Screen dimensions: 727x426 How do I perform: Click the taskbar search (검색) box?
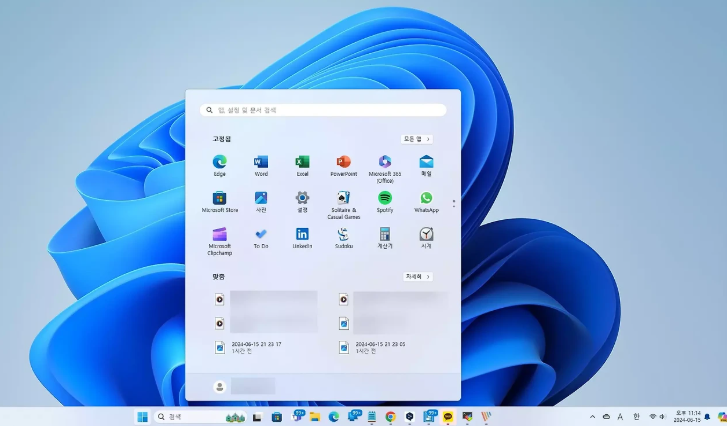coord(200,417)
